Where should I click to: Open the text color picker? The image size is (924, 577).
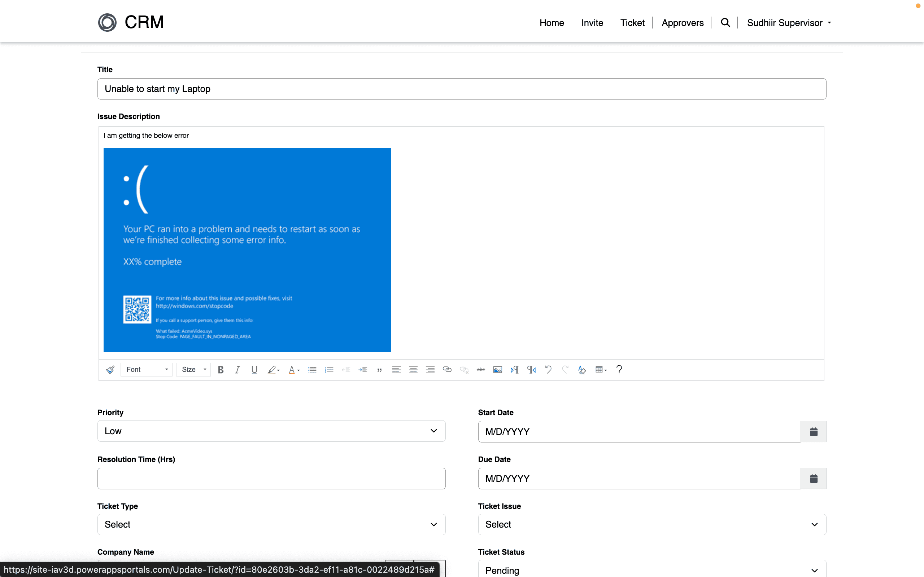(293, 369)
